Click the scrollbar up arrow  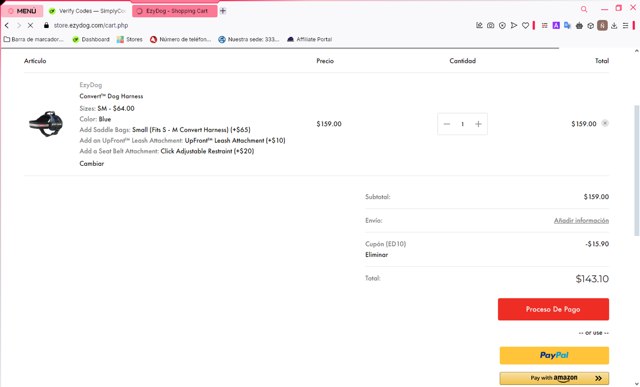pyautogui.click(x=636, y=51)
